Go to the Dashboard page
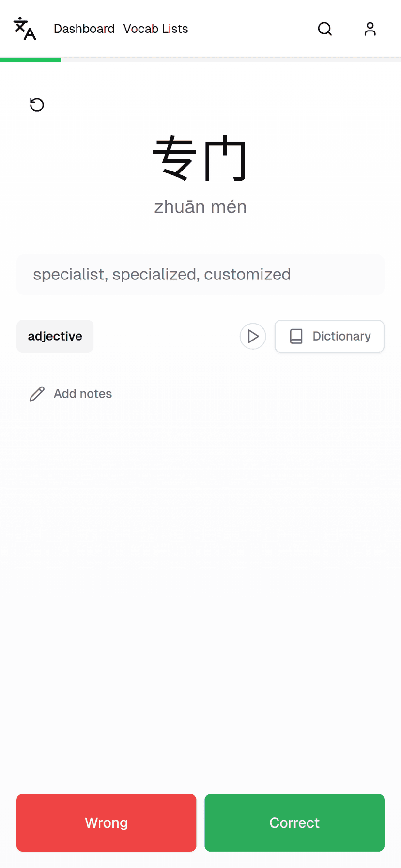 tap(84, 29)
